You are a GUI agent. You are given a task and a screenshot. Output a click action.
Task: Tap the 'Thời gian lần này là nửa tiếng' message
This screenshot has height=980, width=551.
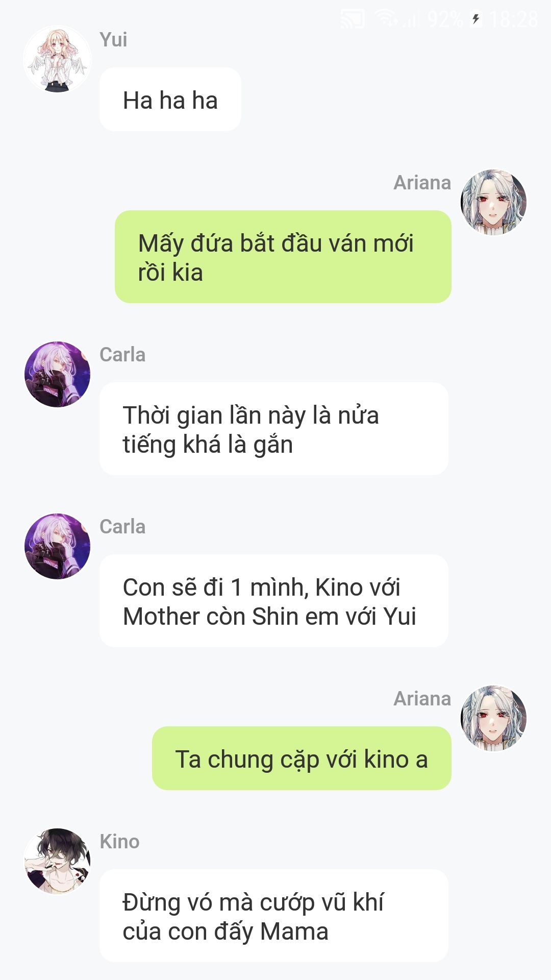coord(274,429)
